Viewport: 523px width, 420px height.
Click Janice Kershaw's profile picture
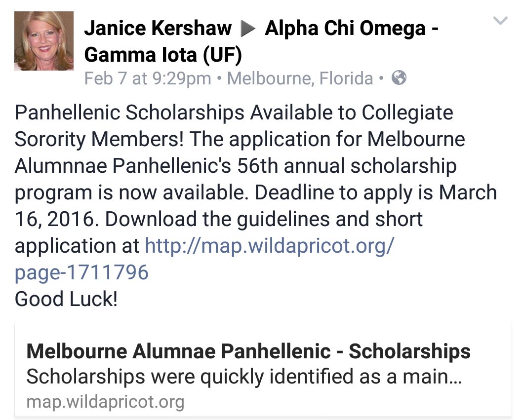click(x=44, y=41)
